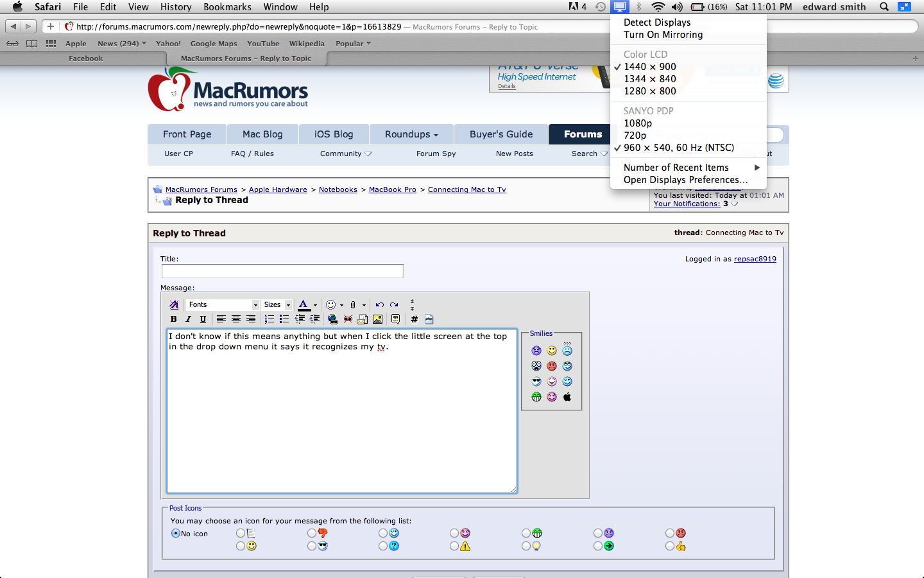Wrap selection in PHP tags
This screenshot has height=578, width=924.
429,319
